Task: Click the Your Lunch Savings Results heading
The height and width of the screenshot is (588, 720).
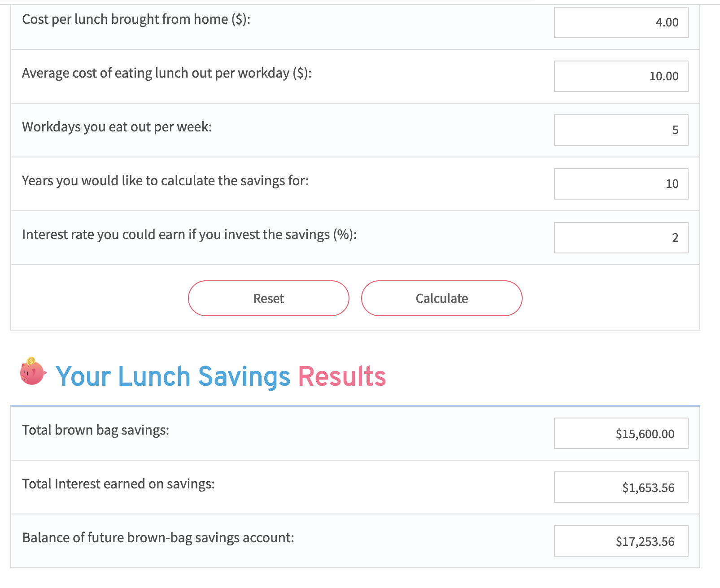Action: [221, 376]
